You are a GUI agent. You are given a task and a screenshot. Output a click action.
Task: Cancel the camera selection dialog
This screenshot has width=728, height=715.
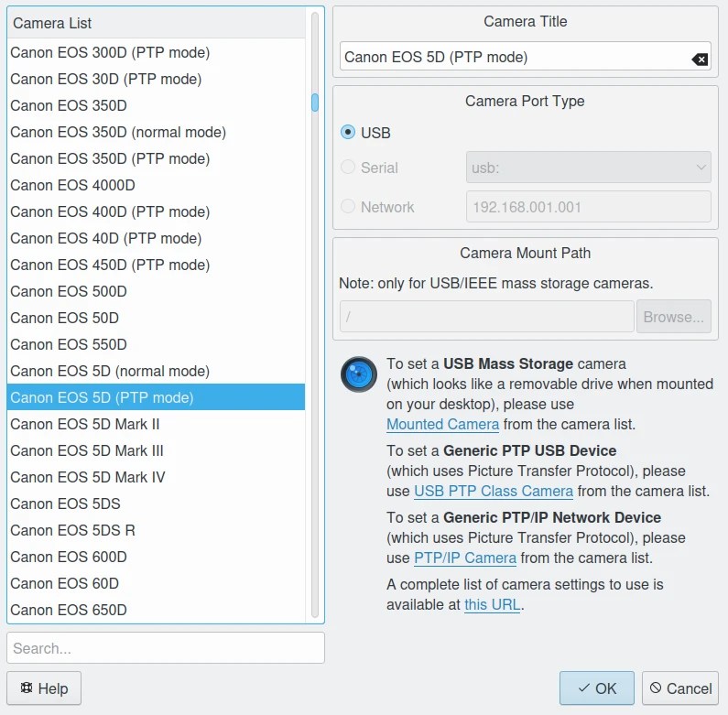[x=679, y=688]
